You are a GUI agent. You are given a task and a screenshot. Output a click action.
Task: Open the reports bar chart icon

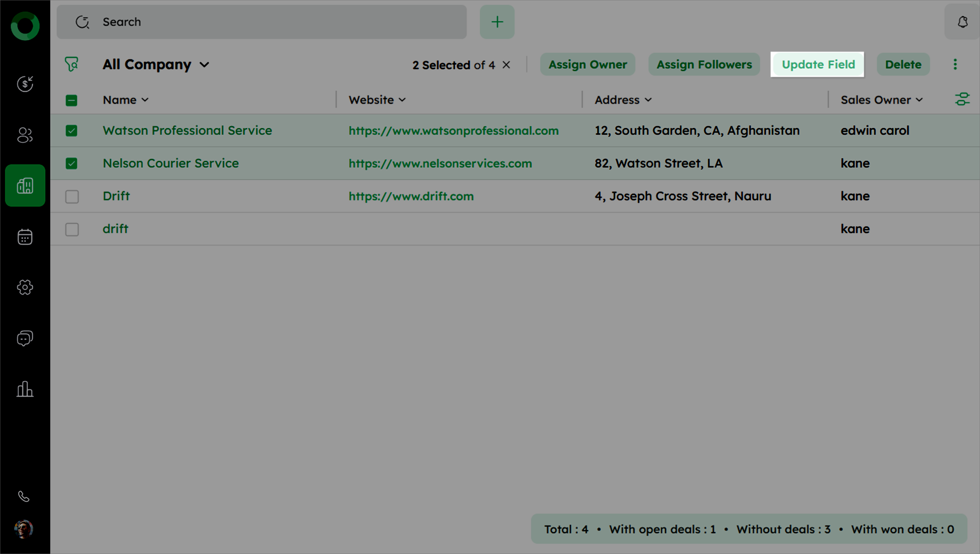tap(25, 389)
